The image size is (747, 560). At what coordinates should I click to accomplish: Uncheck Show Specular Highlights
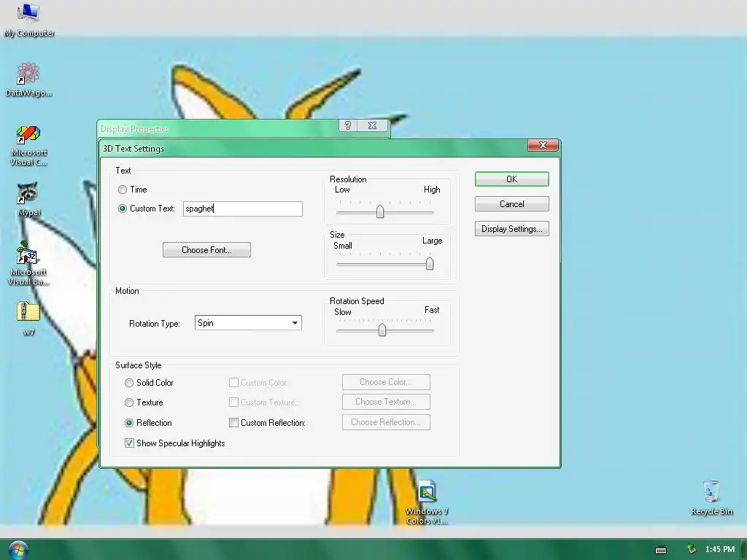pyautogui.click(x=129, y=443)
